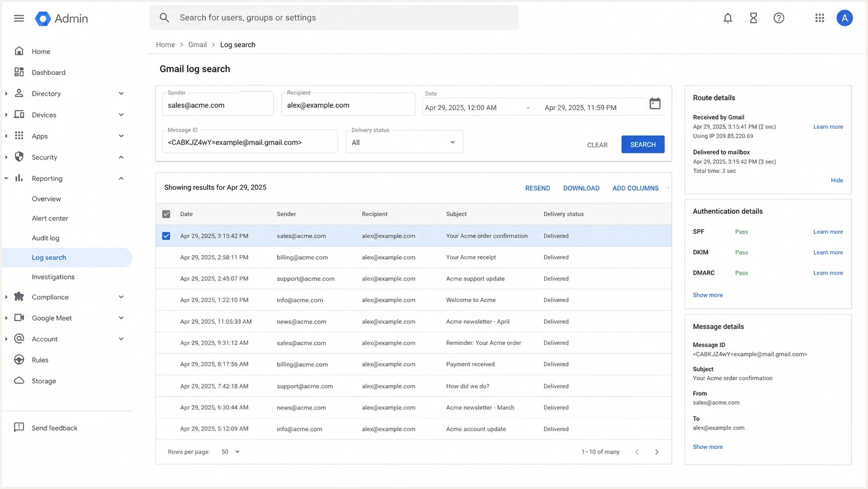Go to previous results page arrow
This screenshot has width=868, height=489.
[x=637, y=452]
